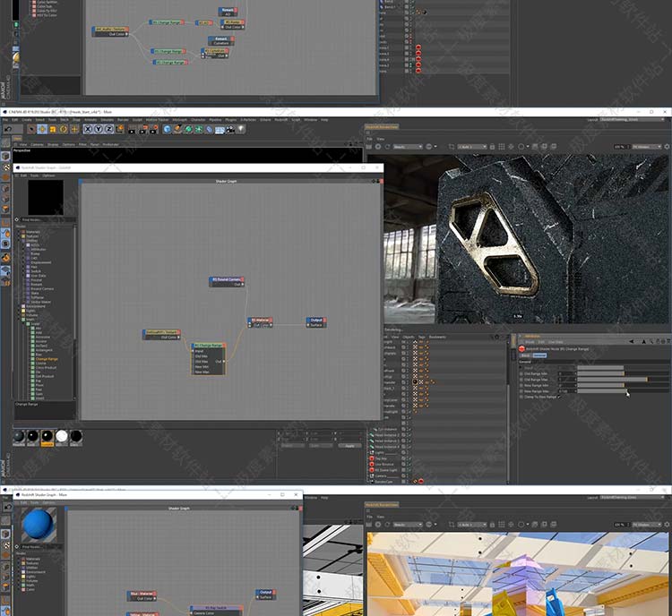
Task: Click the Output Surface node beside RS Material
Action: tap(316, 322)
